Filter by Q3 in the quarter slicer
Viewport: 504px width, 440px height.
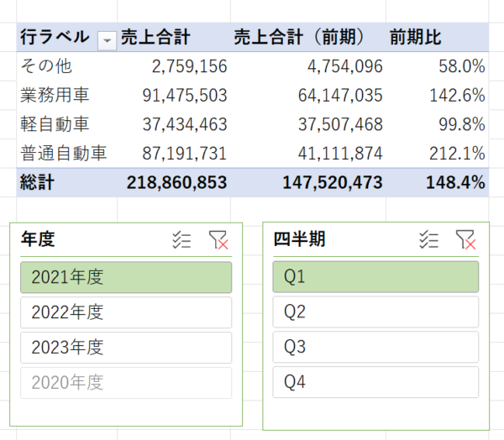coord(375,347)
